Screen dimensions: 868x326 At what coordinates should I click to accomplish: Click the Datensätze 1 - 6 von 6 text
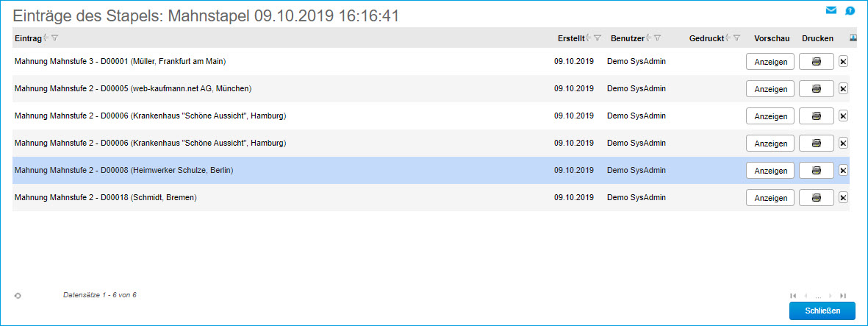click(100, 295)
